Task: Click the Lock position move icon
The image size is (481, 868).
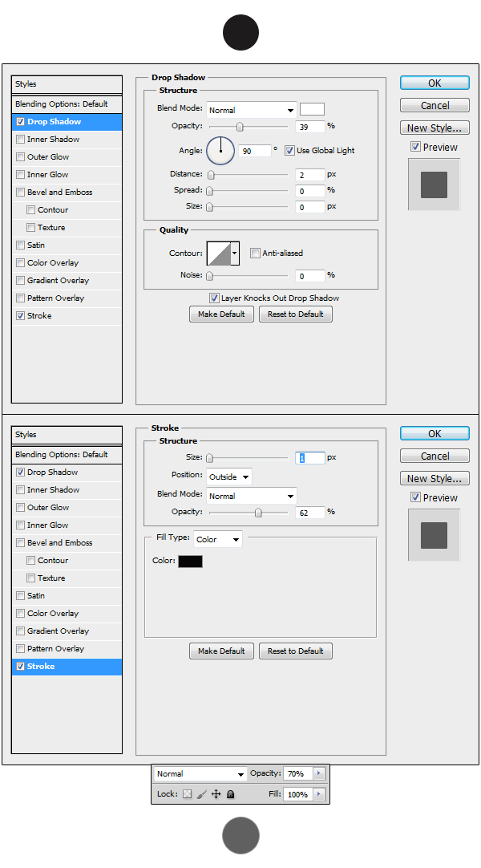Action: click(x=216, y=794)
